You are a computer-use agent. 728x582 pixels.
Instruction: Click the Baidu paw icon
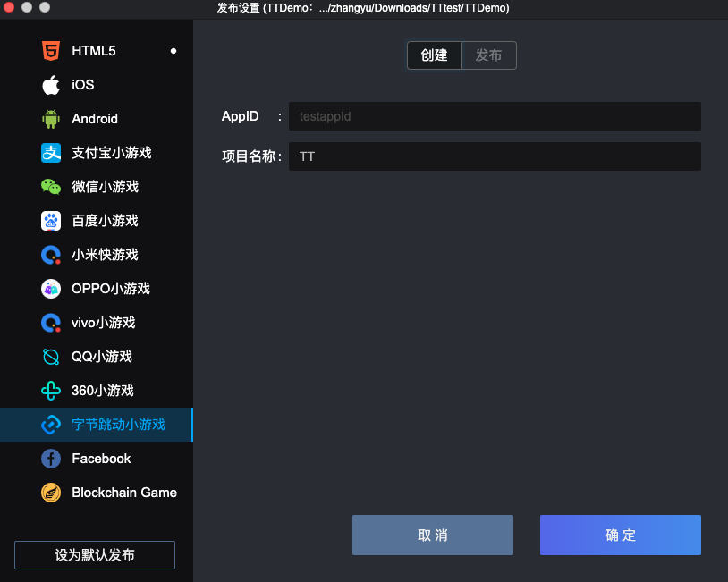pyautogui.click(x=51, y=221)
